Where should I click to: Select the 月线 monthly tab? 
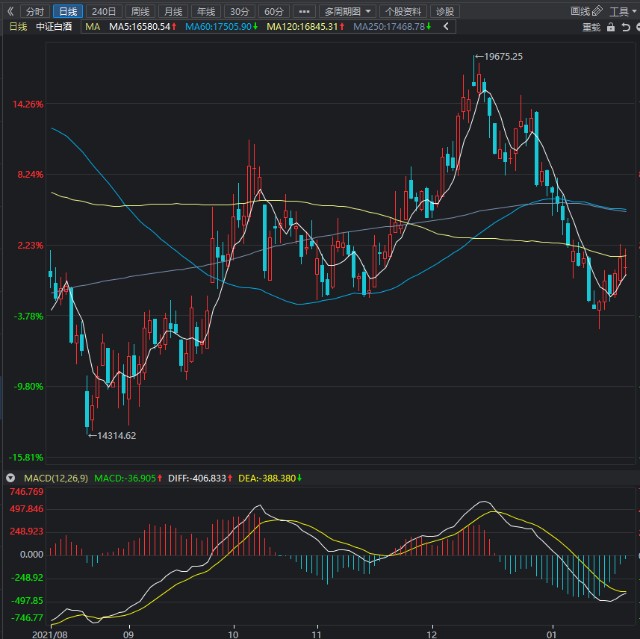click(173, 11)
